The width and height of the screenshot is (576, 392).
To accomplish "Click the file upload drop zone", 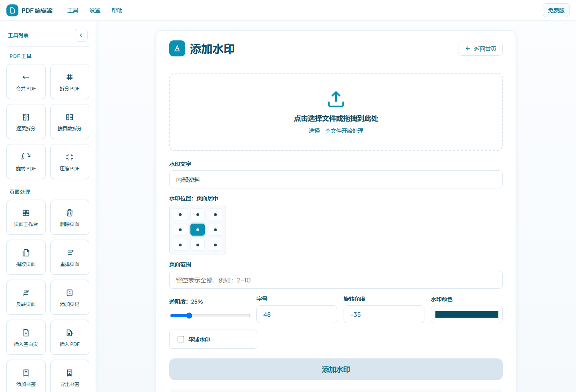I will pyautogui.click(x=336, y=112).
